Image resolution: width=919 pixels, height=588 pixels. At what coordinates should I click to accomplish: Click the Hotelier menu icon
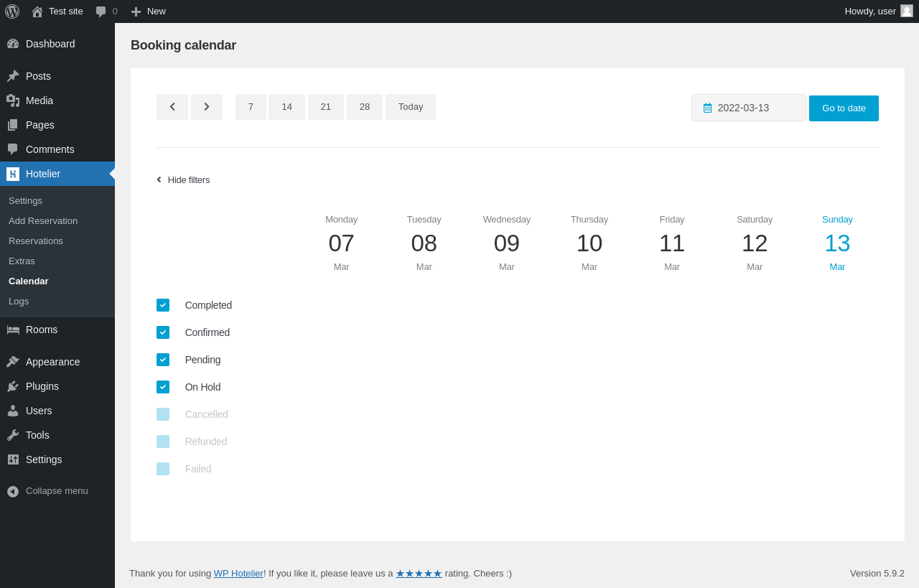coord(13,174)
